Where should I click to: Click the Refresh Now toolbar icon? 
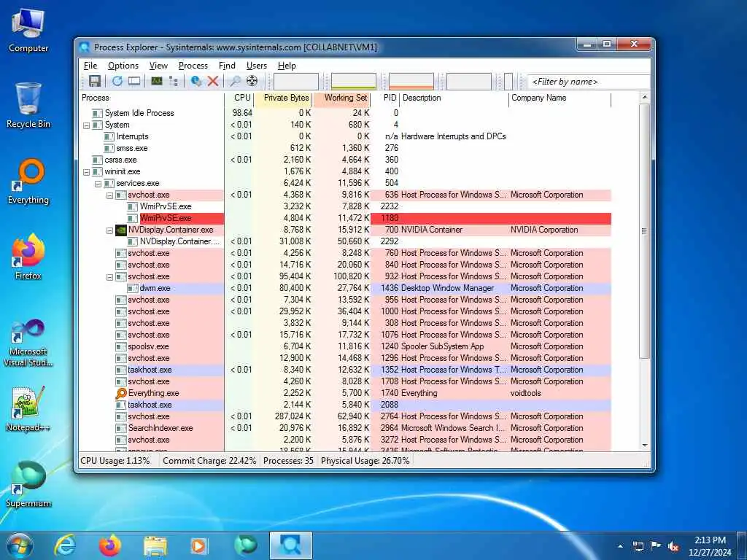[117, 82]
